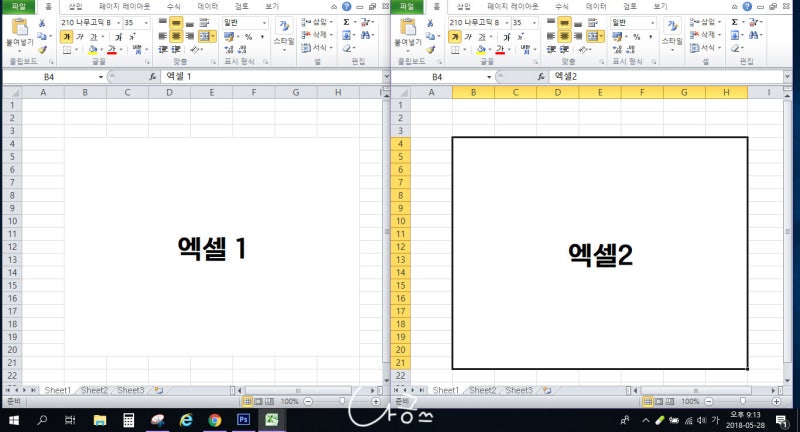800x432 pixels.
Task: Click align right icon in left Excel window
Action: click(190, 36)
